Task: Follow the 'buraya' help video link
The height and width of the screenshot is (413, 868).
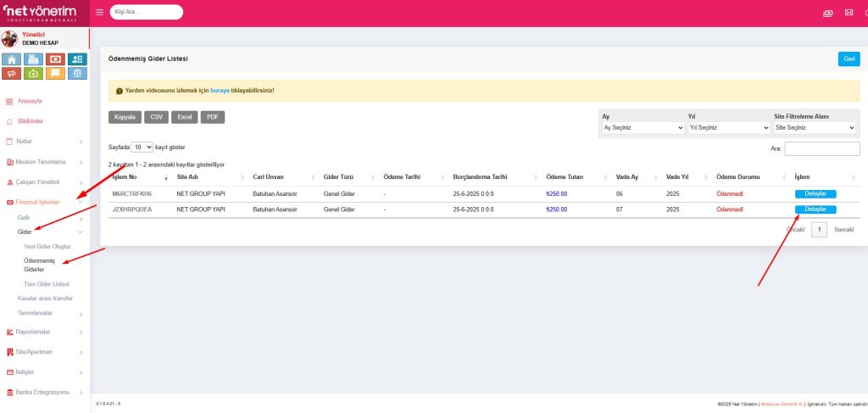Action: pos(220,90)
